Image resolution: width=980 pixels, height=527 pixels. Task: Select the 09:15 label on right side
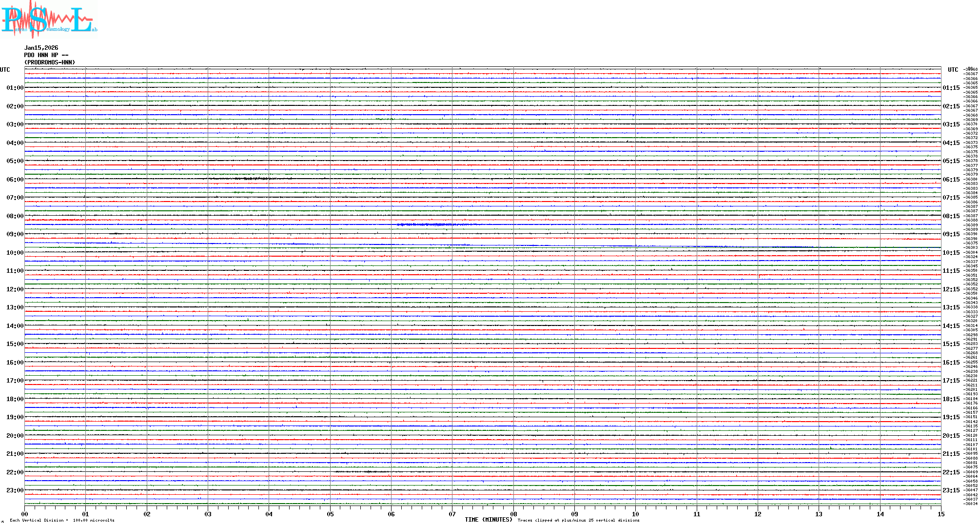[951, 234]
